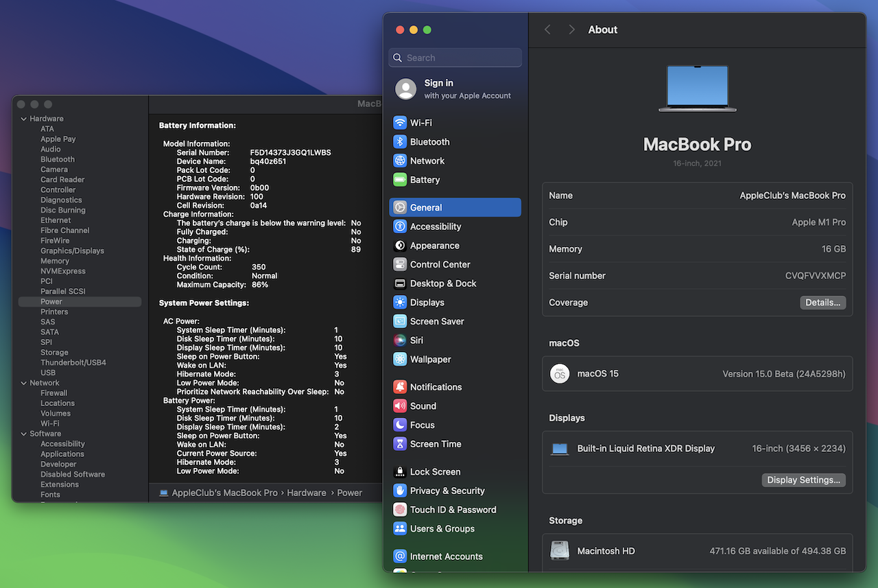Collapse the Hardware section in System Information
Viewport: 878px width, 588px height.
[x=23, y=119]
